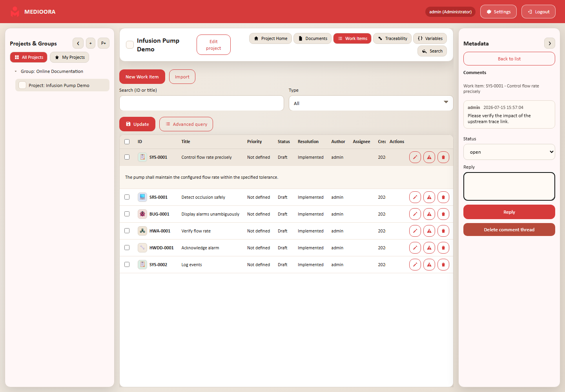Collapse the Projects & Groups panel arrow
The image size is (565, 392).
(x=78, y=43)
